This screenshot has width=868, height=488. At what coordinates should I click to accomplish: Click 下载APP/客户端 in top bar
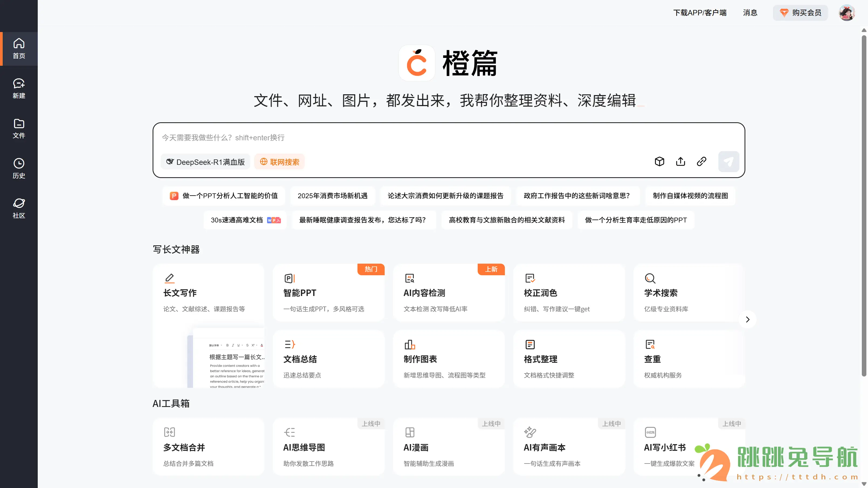(x=700, y=13)
